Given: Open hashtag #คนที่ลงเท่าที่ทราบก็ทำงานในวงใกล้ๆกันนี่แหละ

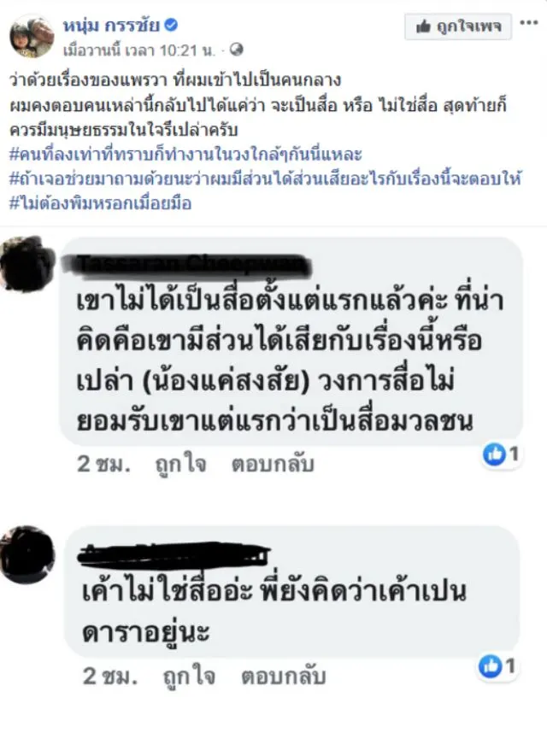Looking at the screenshot, I should 185,155.
